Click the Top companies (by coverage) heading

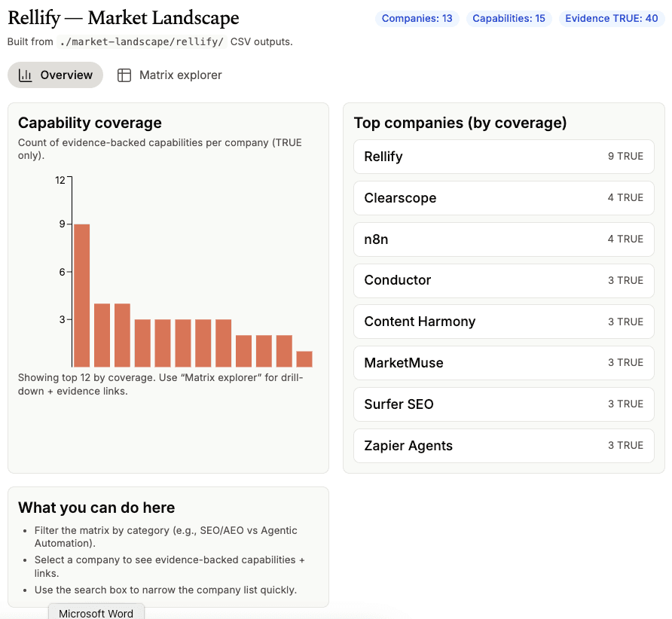click(460, 123)
